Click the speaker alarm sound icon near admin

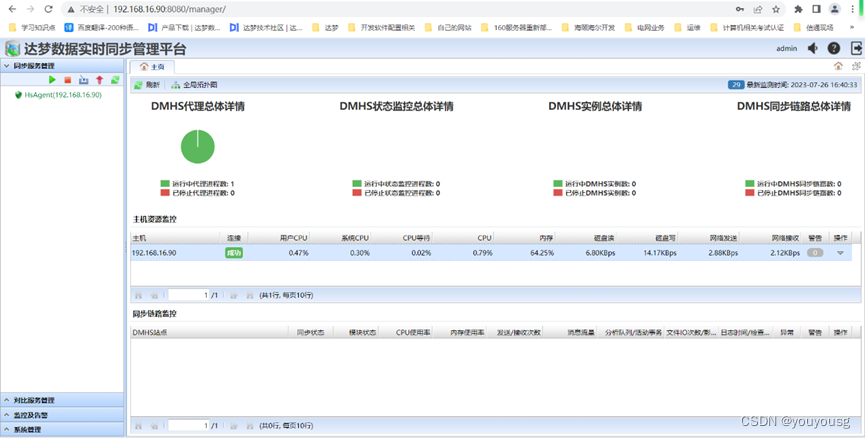813,49
